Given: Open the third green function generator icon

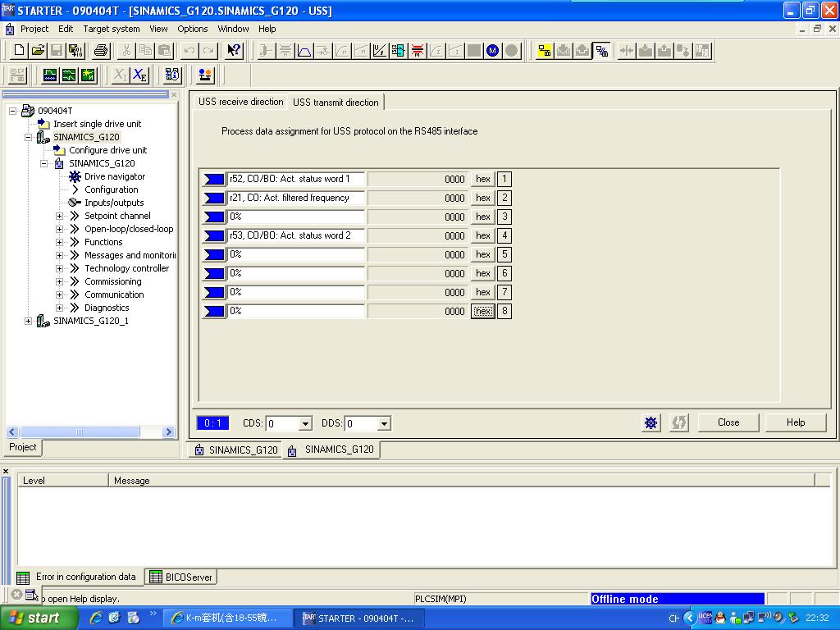Looking at the screenshot, I should tap(88, 75).
